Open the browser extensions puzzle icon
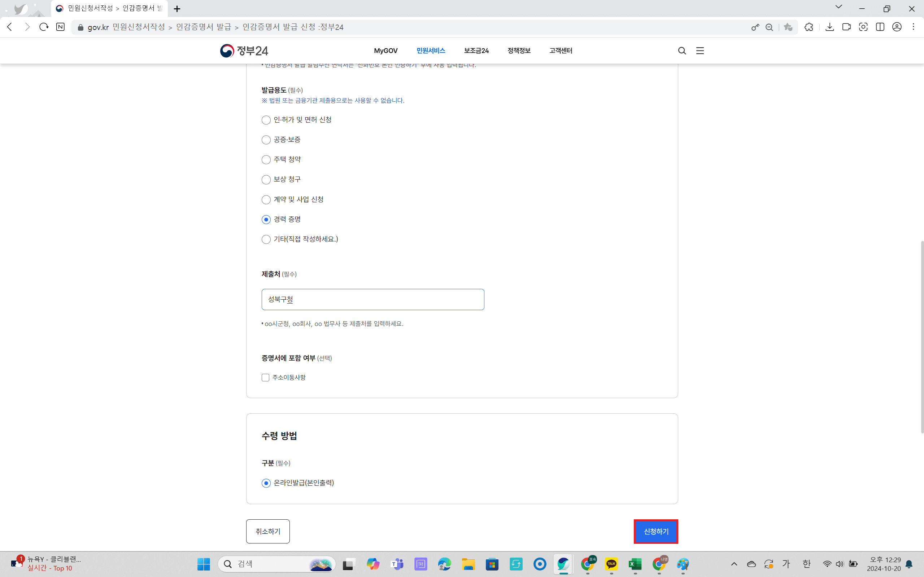The image size is (924, 577). [809, 27]
